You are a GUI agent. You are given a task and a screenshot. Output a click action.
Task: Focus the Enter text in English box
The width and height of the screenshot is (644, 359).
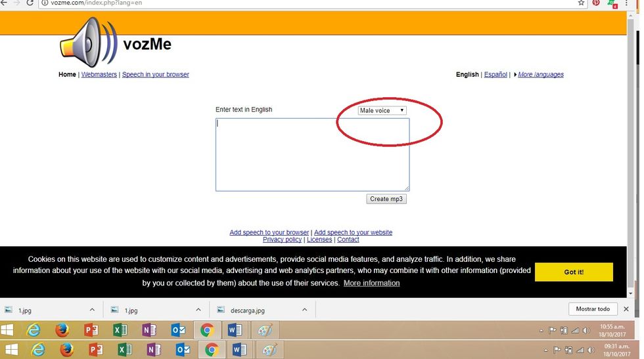[312, 155]
